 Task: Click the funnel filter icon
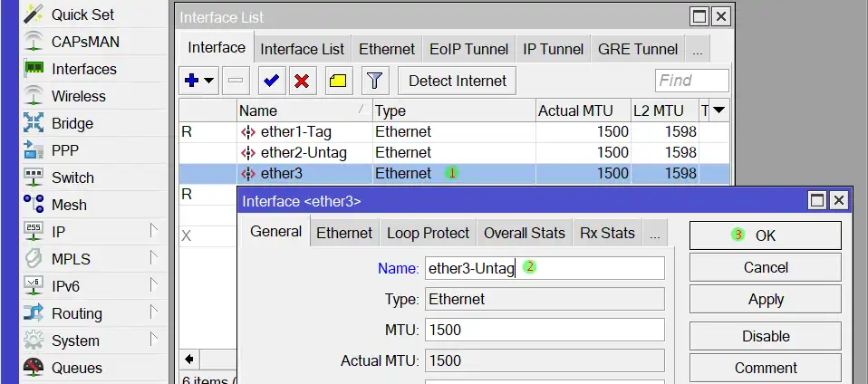pyautogui.click(x=376, y=81)
